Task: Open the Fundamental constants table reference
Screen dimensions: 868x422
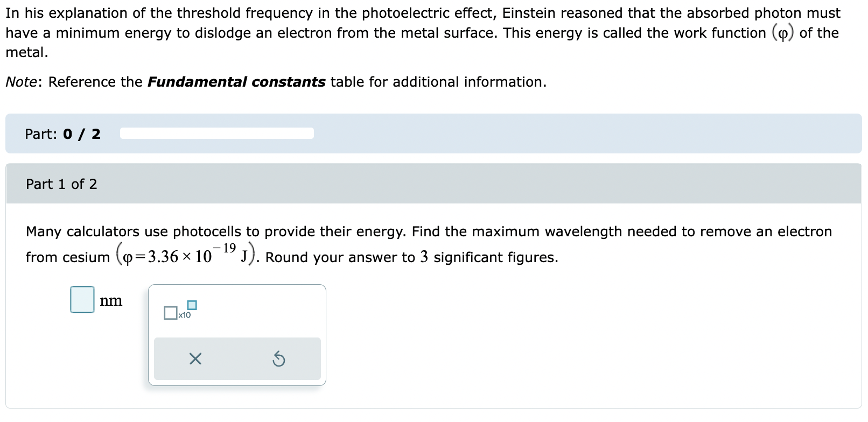Action: [x=236, y=82]
